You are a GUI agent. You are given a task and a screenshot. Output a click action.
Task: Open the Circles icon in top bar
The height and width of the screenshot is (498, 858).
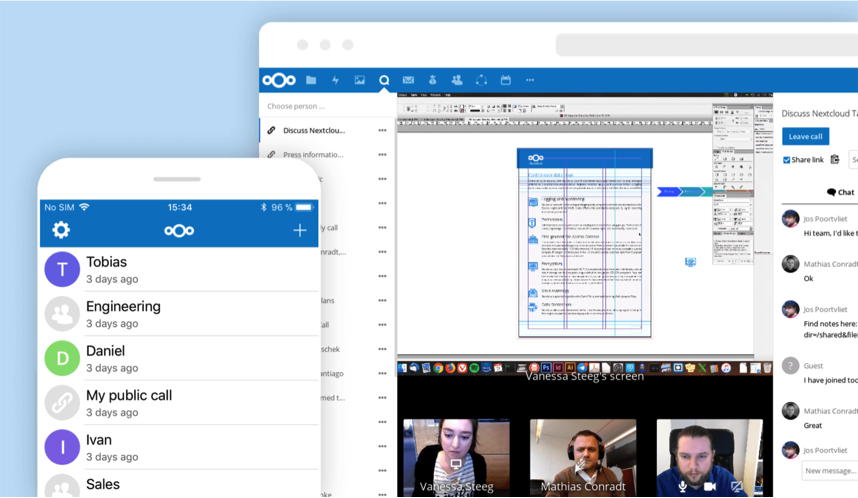481,80
